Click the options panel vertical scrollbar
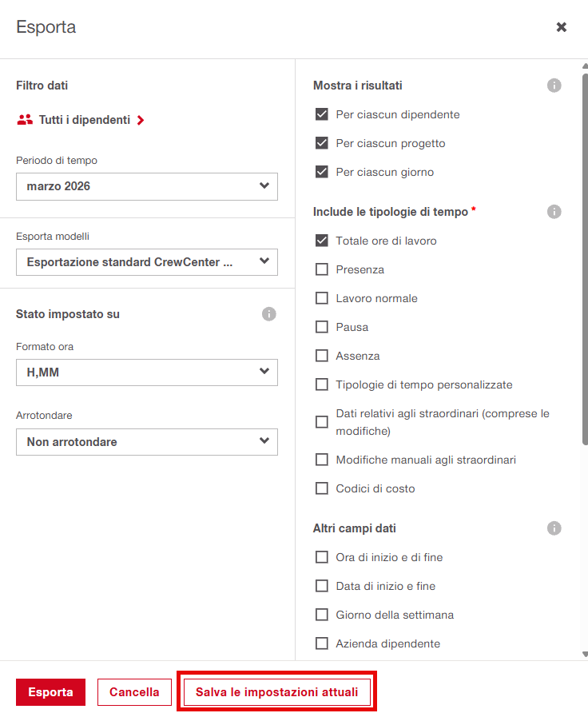The height and width of the screenshot is (717, 588). pos(586,256)
